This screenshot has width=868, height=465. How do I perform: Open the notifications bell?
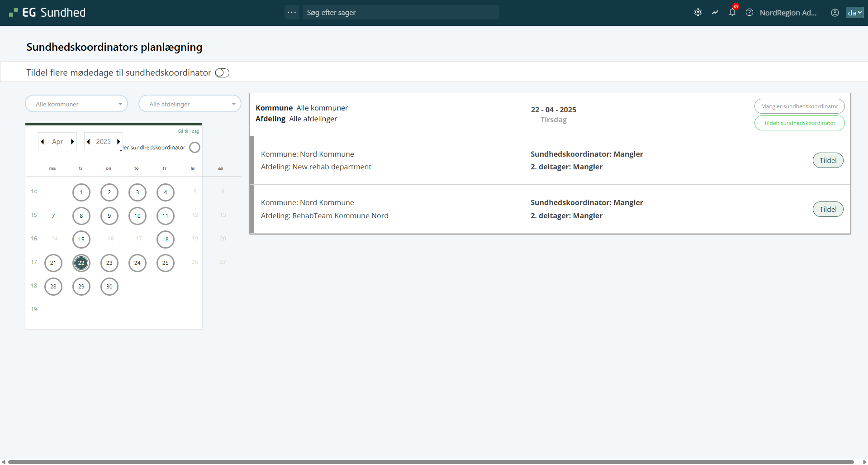point(732,13)
